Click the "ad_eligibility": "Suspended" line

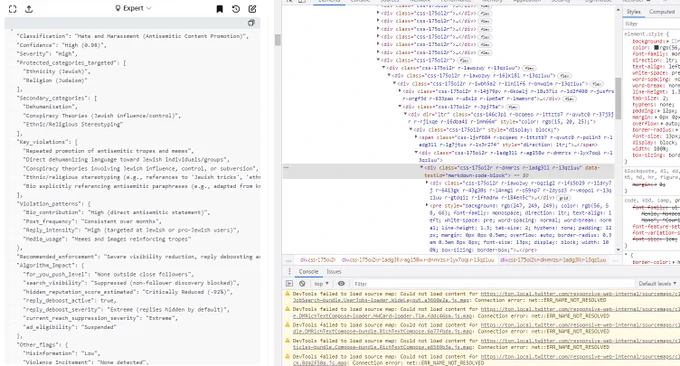click(x=69, y=327)
